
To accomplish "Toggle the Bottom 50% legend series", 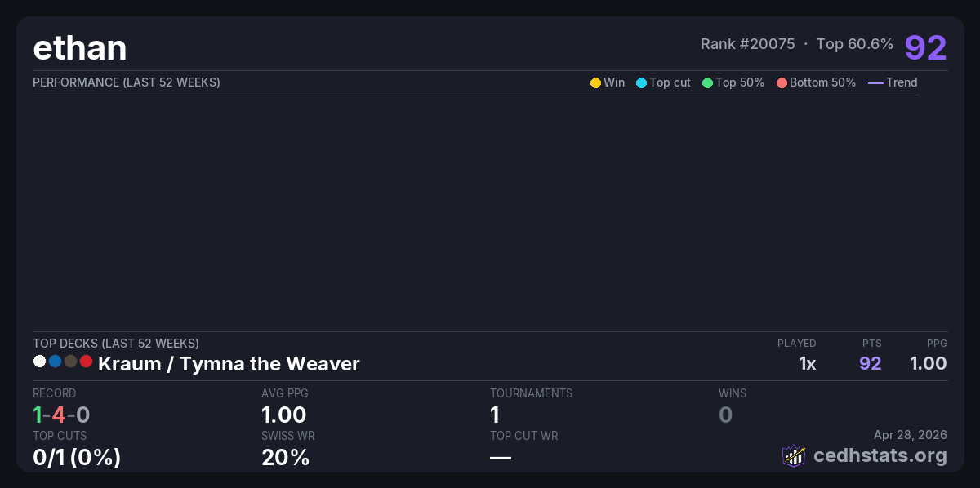I will click(x=816, y=82).
